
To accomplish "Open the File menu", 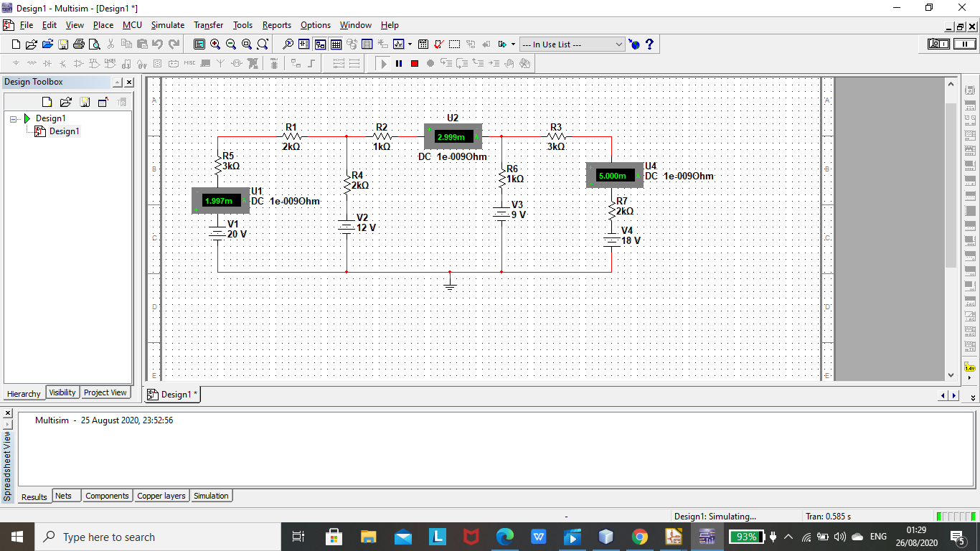I will tap(27, 25).
